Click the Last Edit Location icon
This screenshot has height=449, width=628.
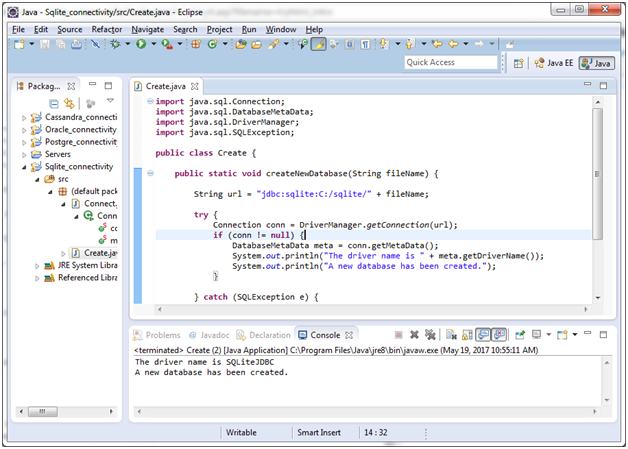[x=437, y=44]
